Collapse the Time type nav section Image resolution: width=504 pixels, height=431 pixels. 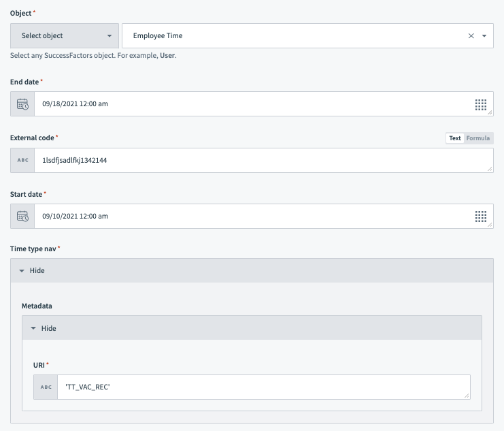tap(32, 270)
